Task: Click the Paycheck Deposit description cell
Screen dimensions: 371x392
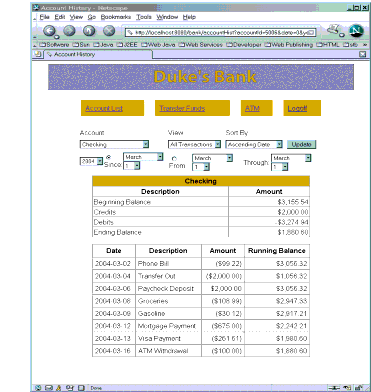Action: (168, 289)
